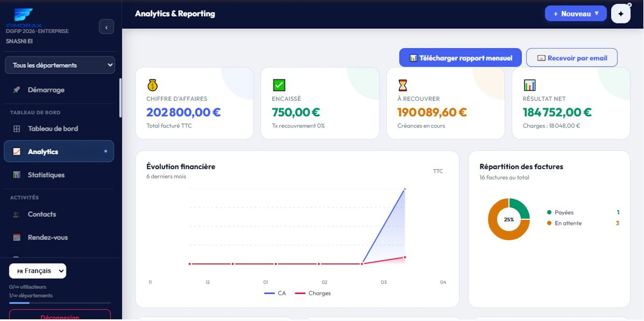Click the Répartition des factures heading
Image resolution: width=644 pixels, height=321 pixels.
tap(521, 166)
